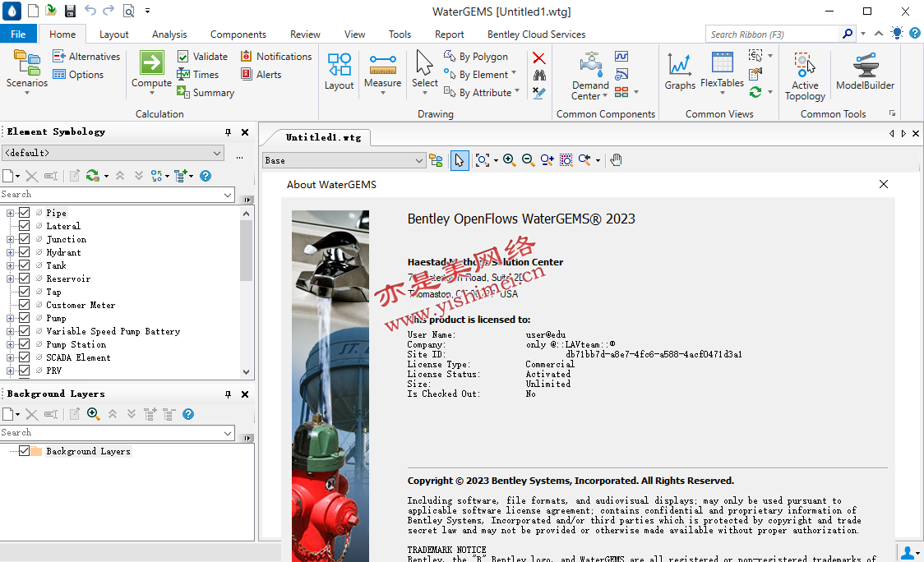924x562 pixels.
Task: Click the Save icon in quick access
Action: point(70,11)
